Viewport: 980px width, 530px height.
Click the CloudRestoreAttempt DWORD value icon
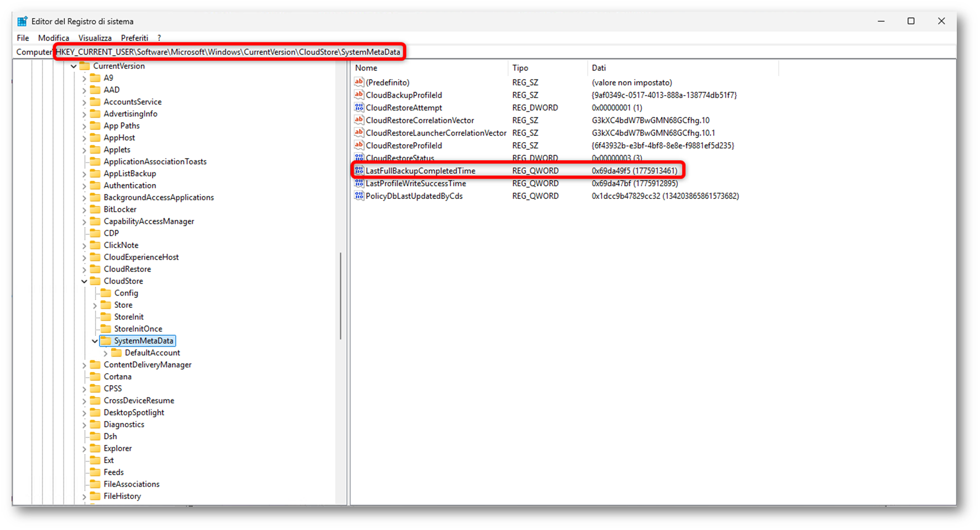click(359, 108)
